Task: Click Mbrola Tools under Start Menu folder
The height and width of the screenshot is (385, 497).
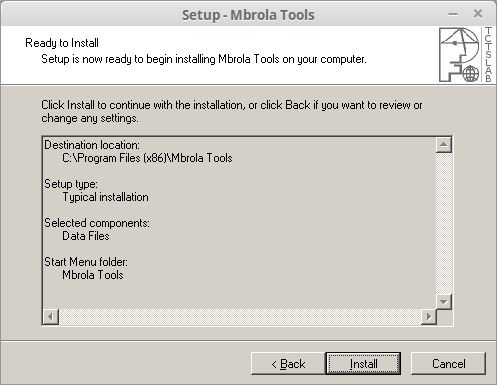Action: click(93, 275)
